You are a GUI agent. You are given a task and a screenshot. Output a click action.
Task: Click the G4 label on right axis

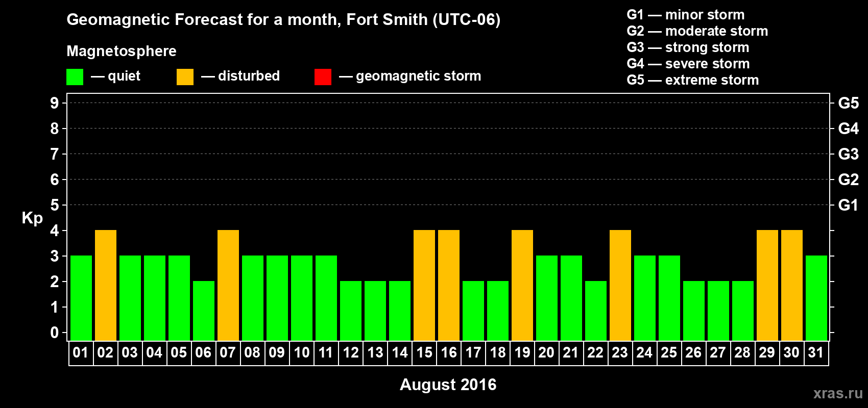click(x=849, y=129)
